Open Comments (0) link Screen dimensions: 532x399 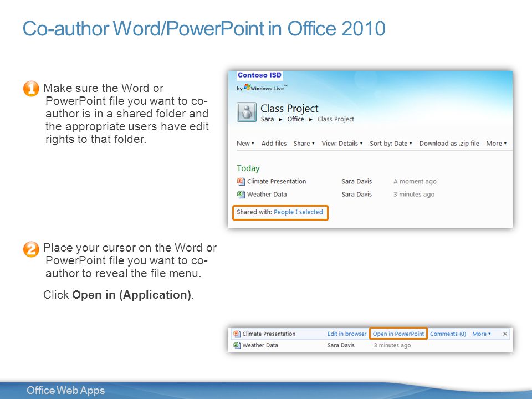tap(448, 334)
